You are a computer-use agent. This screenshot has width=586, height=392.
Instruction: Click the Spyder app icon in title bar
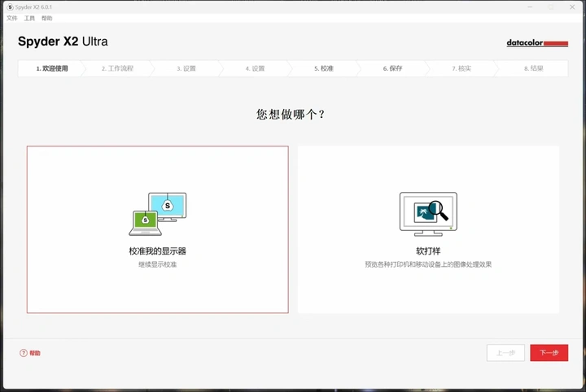point(10,7)
